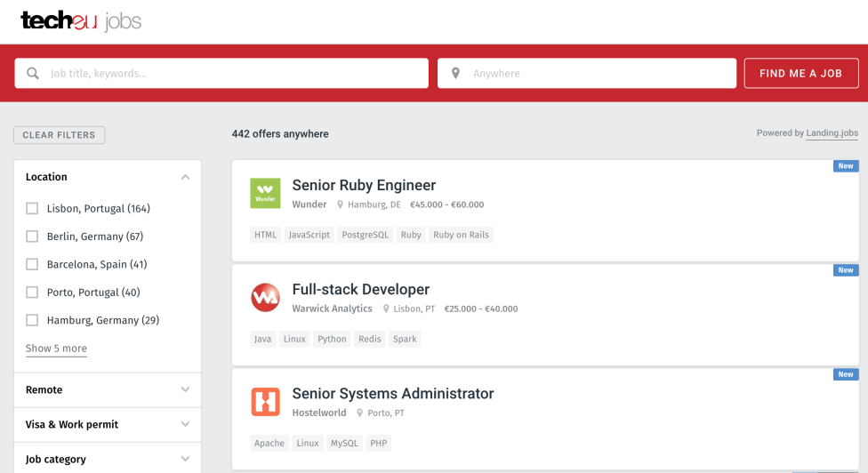The height and width of the screenshot is (473, 868).
Task: Click the New badge on Senior Systems Administrator
Action: point(845,374)
